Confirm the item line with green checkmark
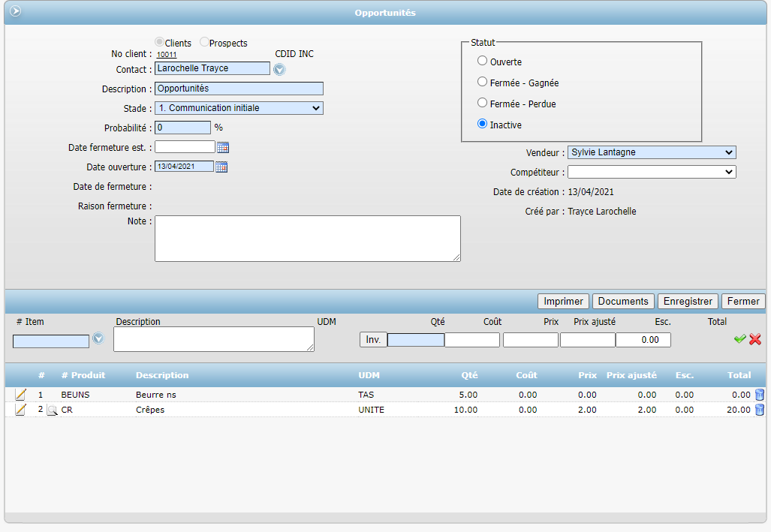Screen dimensions: 771x532 pos(739,339)
